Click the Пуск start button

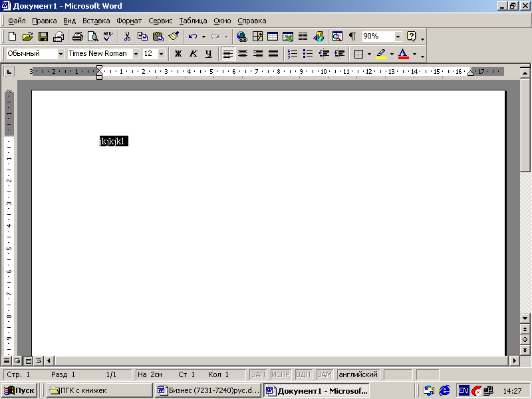point(19,390)
